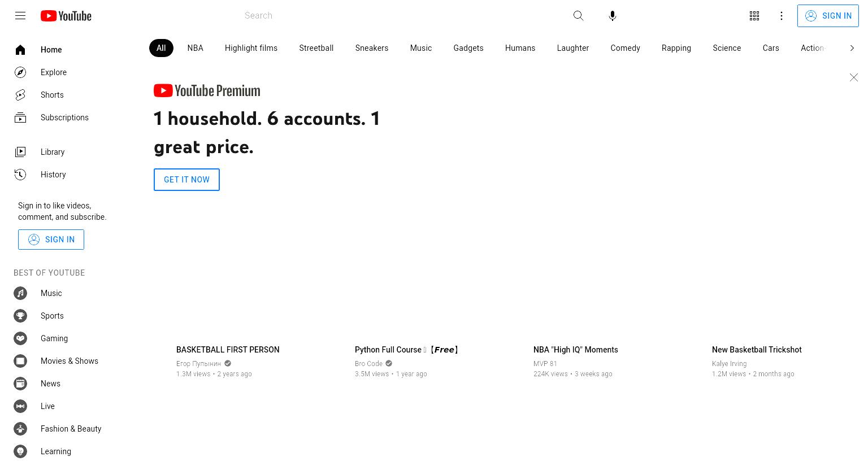Select the Gadgets chip

[468, 48]
